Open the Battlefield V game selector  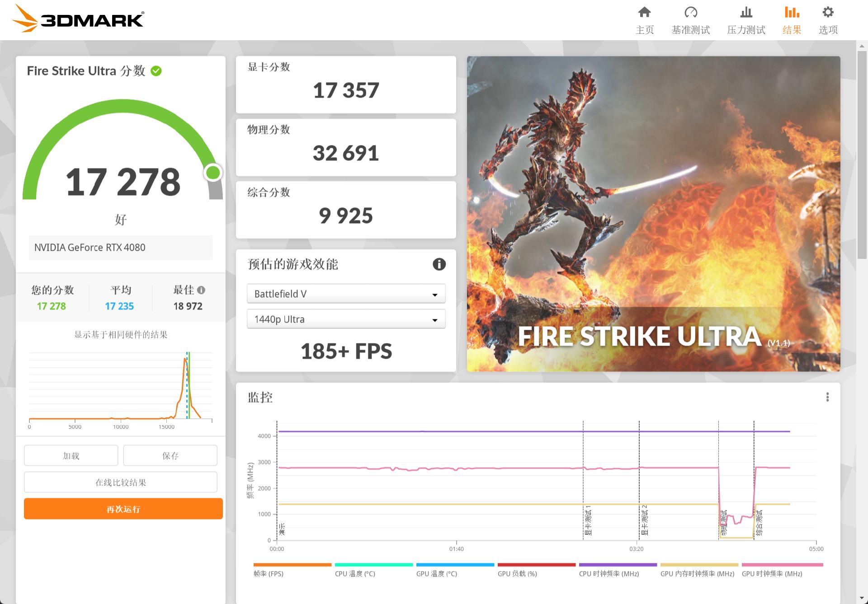click(345, 293)
